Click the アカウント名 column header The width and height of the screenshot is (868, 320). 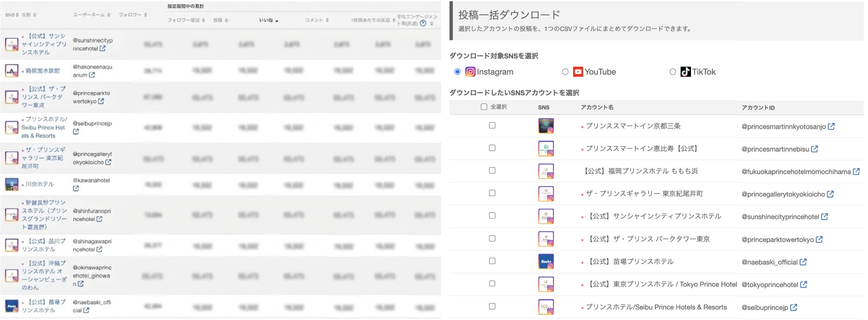[597, 107]
